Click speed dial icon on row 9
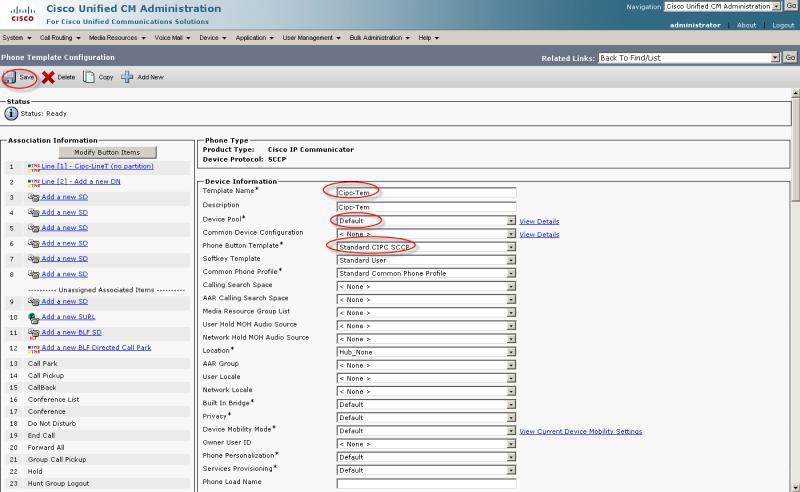Image resolution: width=800 pixels, height=492 pixels. click(34, 302)
